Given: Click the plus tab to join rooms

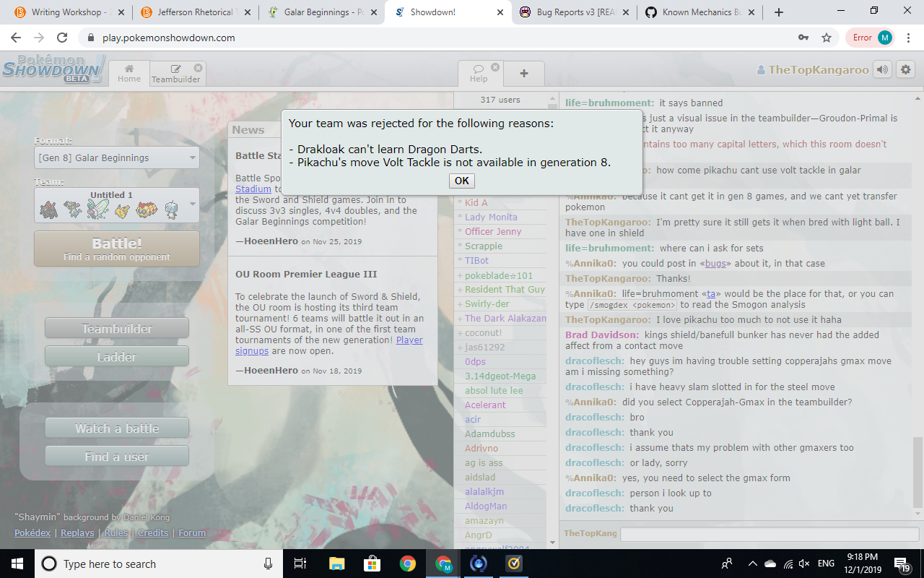Looking at the screenshot, I should (523, 73).
